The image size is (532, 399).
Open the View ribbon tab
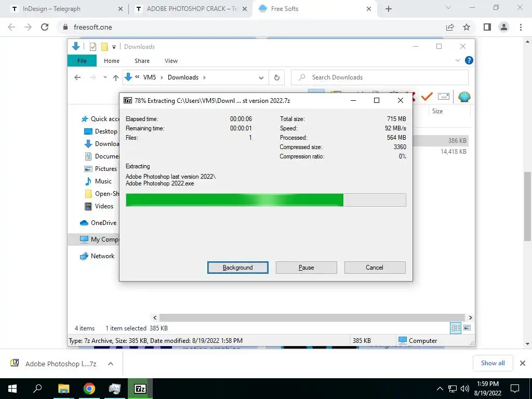(171, 61)
